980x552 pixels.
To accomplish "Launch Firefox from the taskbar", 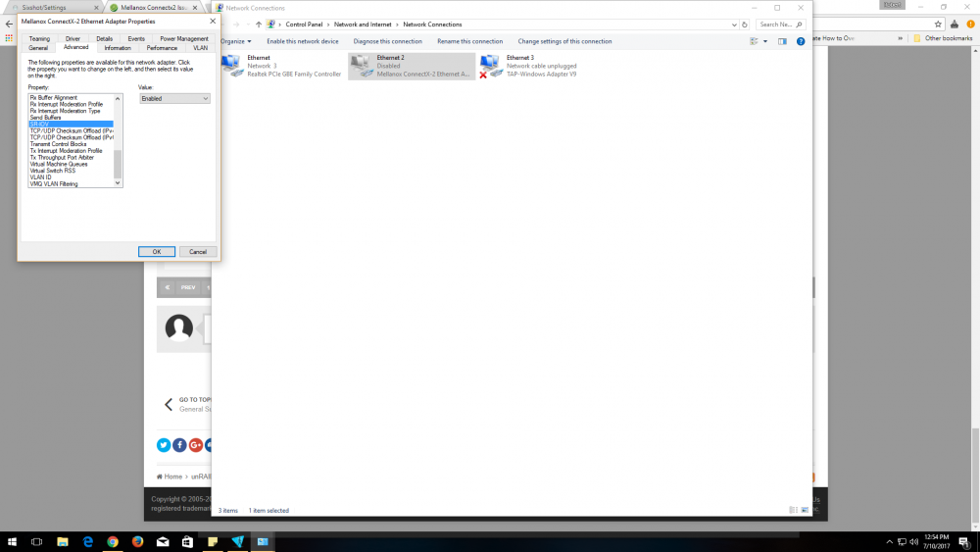I will click(x=137, y=541).
